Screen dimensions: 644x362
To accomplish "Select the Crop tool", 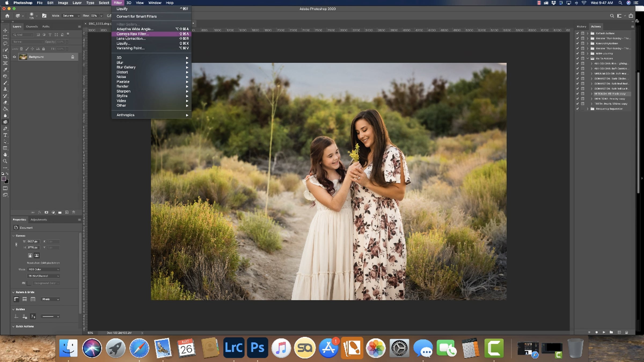I will pyautogui.click(x=5, y=57).
